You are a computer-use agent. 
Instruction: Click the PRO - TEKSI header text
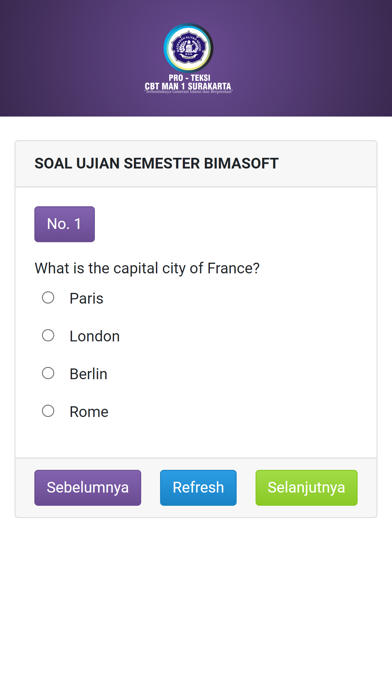pyautogui.click(x=189, y=78)
